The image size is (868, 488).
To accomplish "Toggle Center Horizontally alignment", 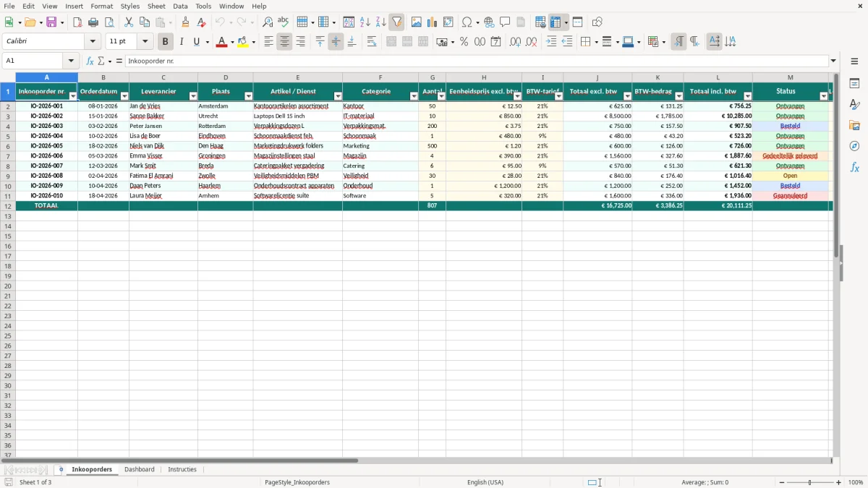I will click(x=284, y=42).
